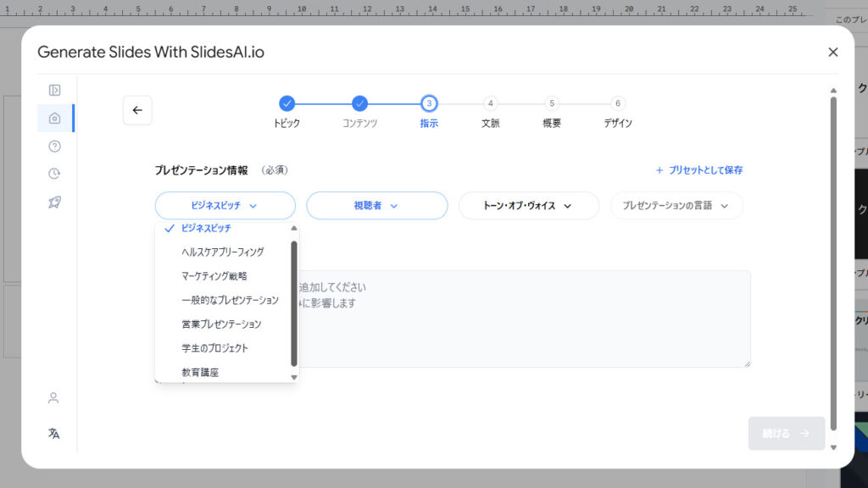Open the プレゼンテーションの言語 dropdown
The image size is (868, 488).
tap(676, 205)
